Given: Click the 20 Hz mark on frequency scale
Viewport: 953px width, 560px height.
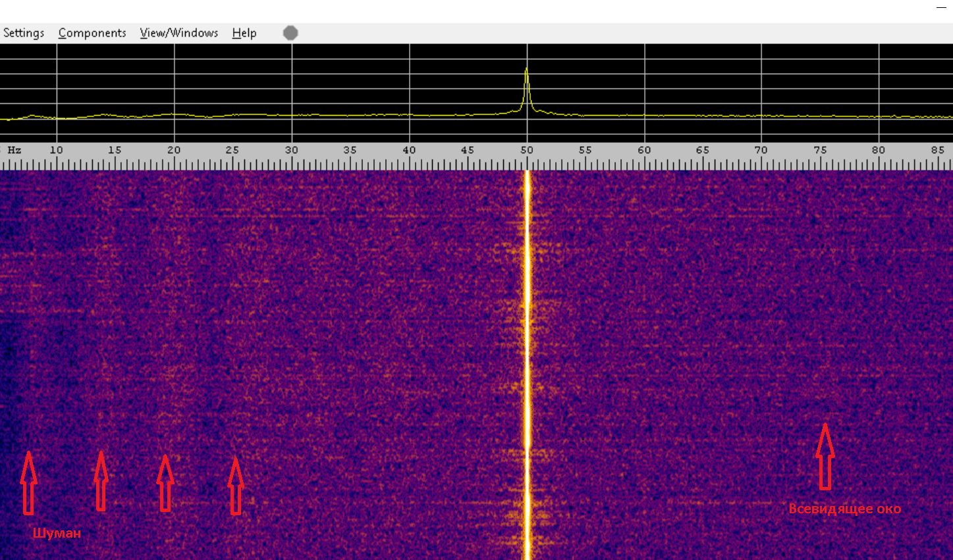Looking at the screenshot, I should [x=174, y=150].
